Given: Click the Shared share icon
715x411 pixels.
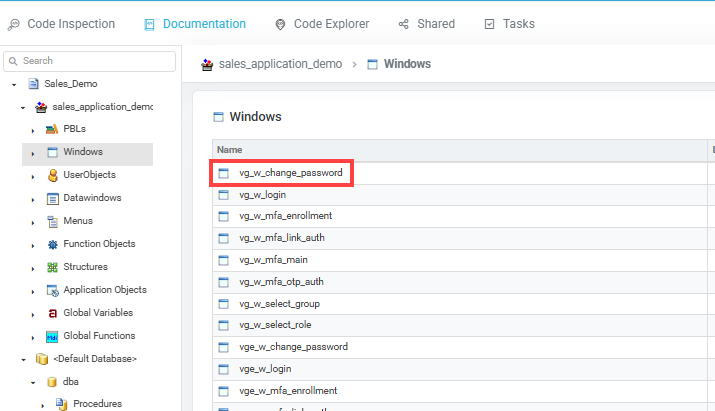Looking at the screenshot, I should coord(404,24).
